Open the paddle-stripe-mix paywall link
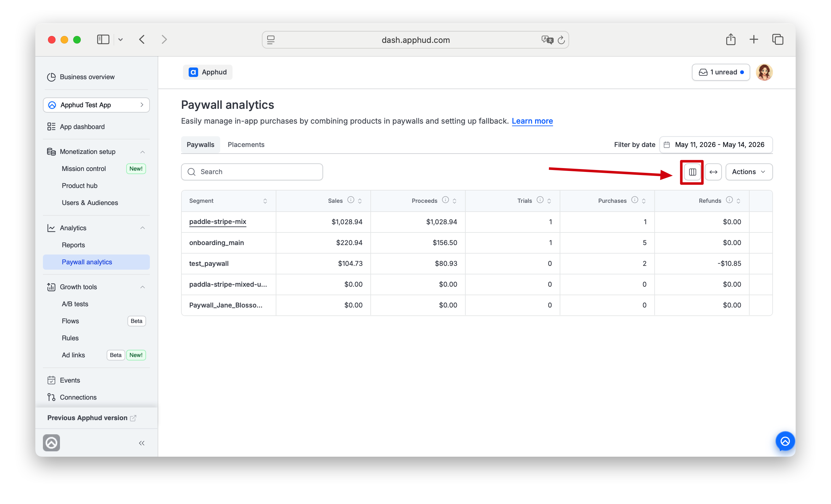The height and width of the screenshot is (504, 831). point(218,221)
